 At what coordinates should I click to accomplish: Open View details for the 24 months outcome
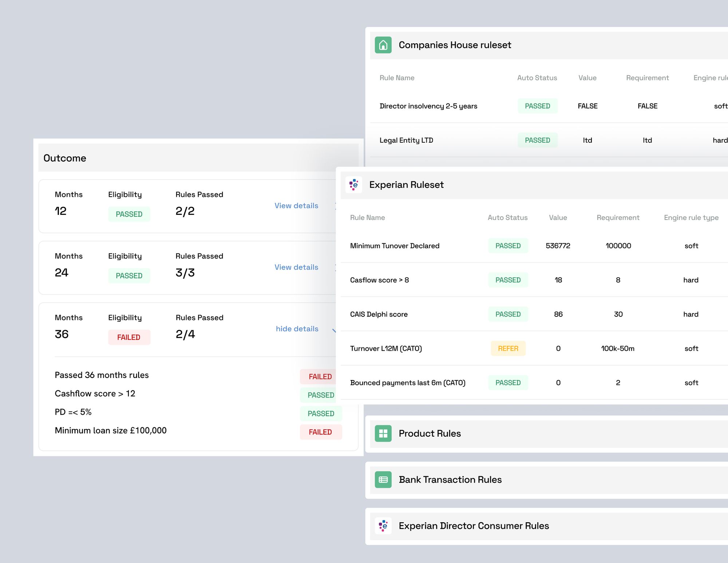click(296, 267)
